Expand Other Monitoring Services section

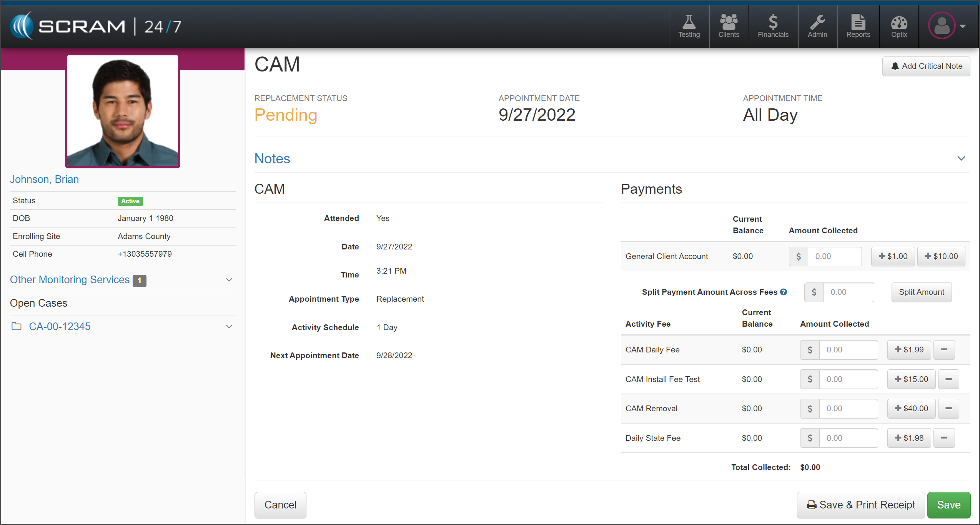click(229, 280)
